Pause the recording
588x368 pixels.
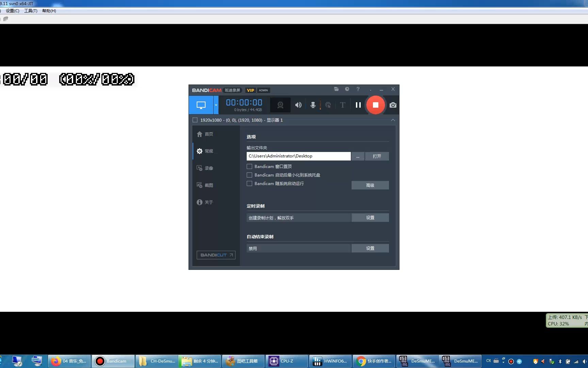point(358,105)
